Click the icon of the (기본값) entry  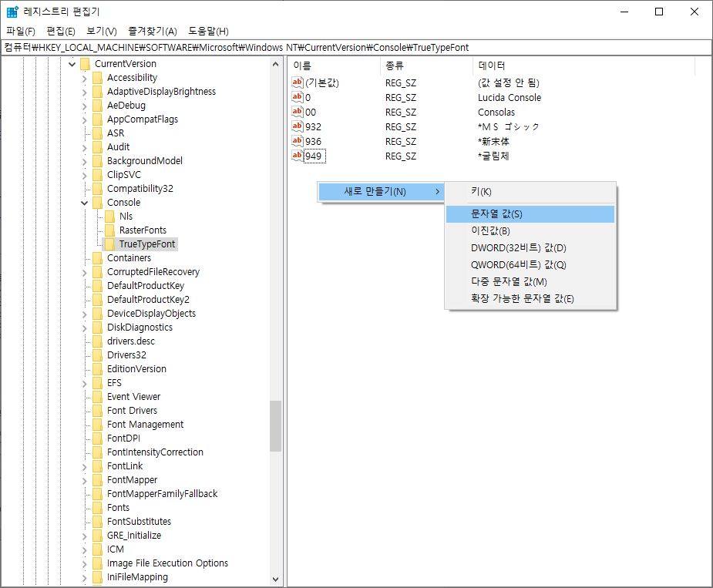298,82
